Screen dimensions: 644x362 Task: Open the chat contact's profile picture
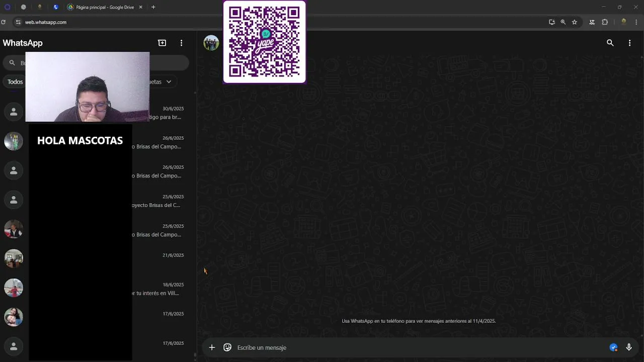pos(211,43)
